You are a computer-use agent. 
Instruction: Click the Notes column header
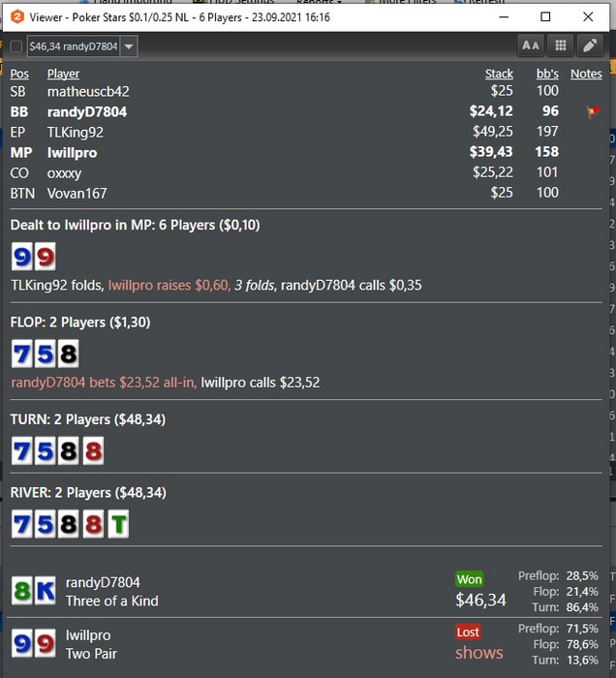(x=586, y=74)
